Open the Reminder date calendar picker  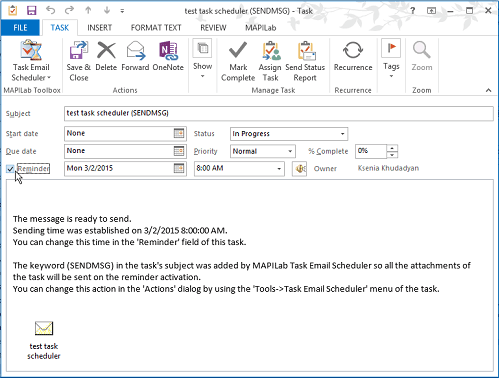[179, 168]
